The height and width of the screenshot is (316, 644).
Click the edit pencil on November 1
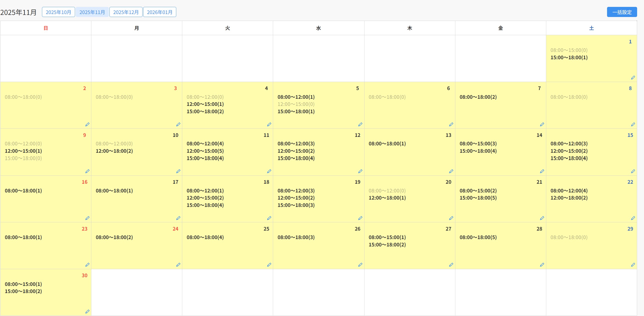(x=633, y=78)
